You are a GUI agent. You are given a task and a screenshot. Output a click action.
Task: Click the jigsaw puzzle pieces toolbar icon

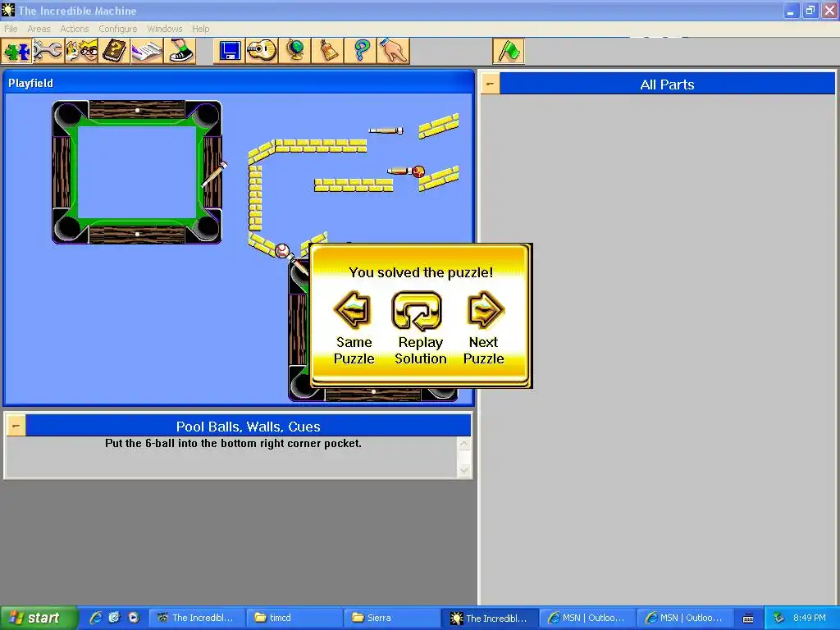coord(16,52)
